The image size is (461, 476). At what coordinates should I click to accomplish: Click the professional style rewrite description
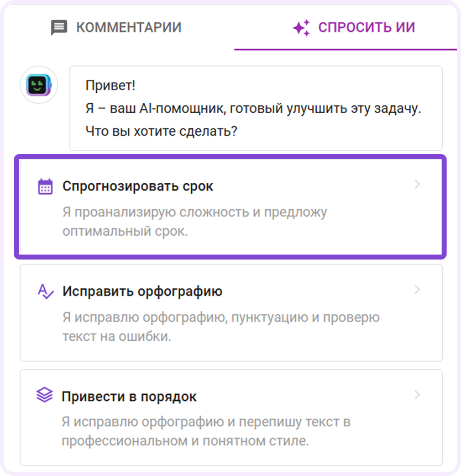tap(206, 432)
